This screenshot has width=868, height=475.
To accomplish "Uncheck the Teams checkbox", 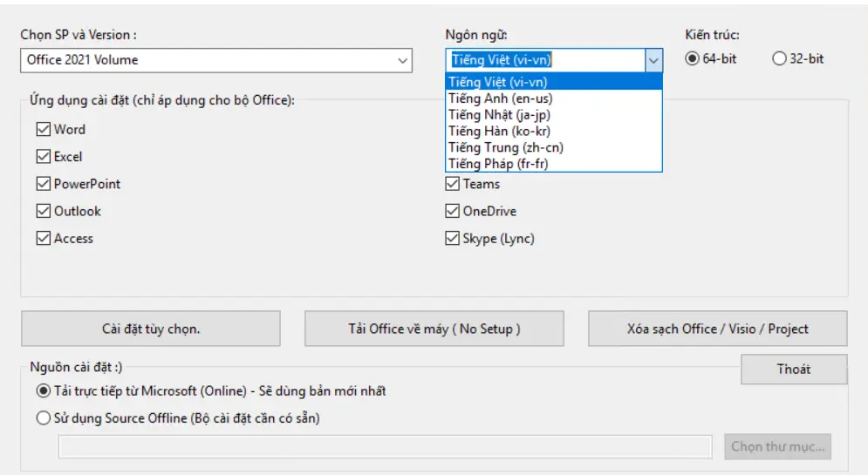I will (452, 184).
